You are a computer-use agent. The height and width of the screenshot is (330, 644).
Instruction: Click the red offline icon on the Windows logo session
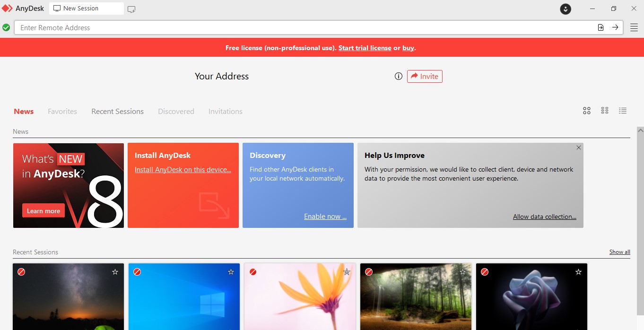(137, 272)
